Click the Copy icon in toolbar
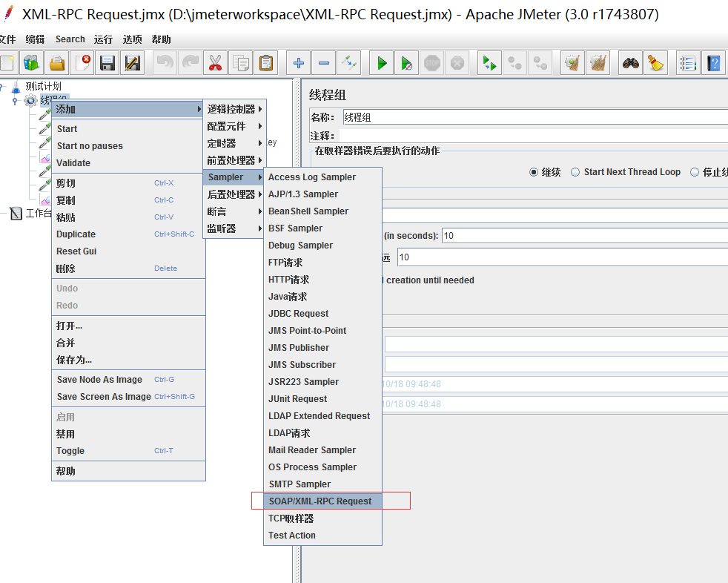Viewport: 728px width, 583px height. 240,63
